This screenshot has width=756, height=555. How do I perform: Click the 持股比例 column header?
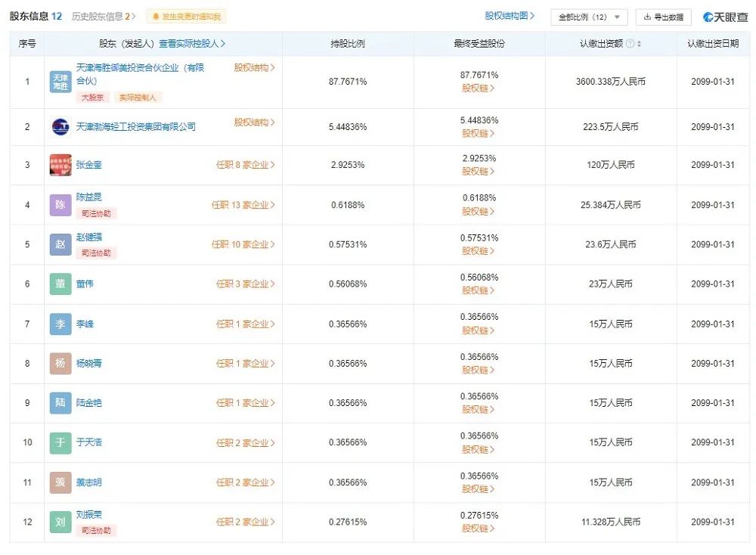pos(348,44)
